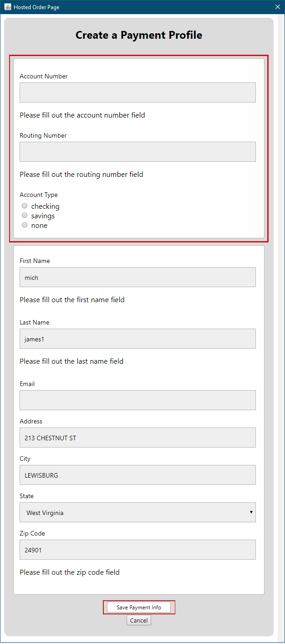Image resolution: width=285 pixels, height=644 pixels.
Task: Edit the First Name field containing mich
Action: tap(137, 277)
